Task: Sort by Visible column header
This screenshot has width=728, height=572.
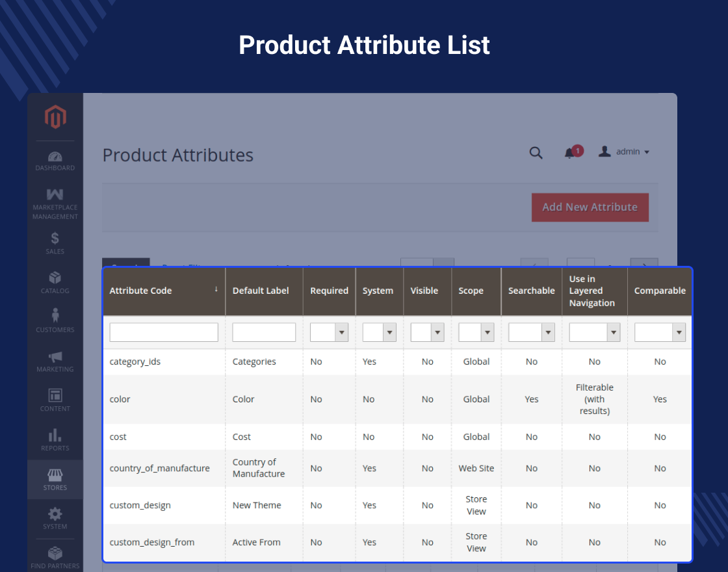Action: tap(427, 291)
